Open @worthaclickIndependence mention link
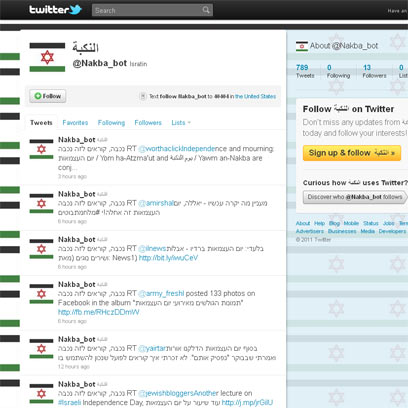The width and height of the screenshot is (408, 408). pyautogui.click(x=178, y=149)
